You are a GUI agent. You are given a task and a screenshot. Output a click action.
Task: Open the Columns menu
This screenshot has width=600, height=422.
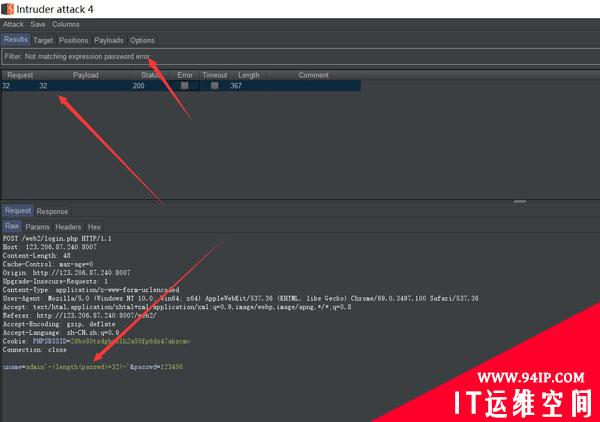pos(66,24)
